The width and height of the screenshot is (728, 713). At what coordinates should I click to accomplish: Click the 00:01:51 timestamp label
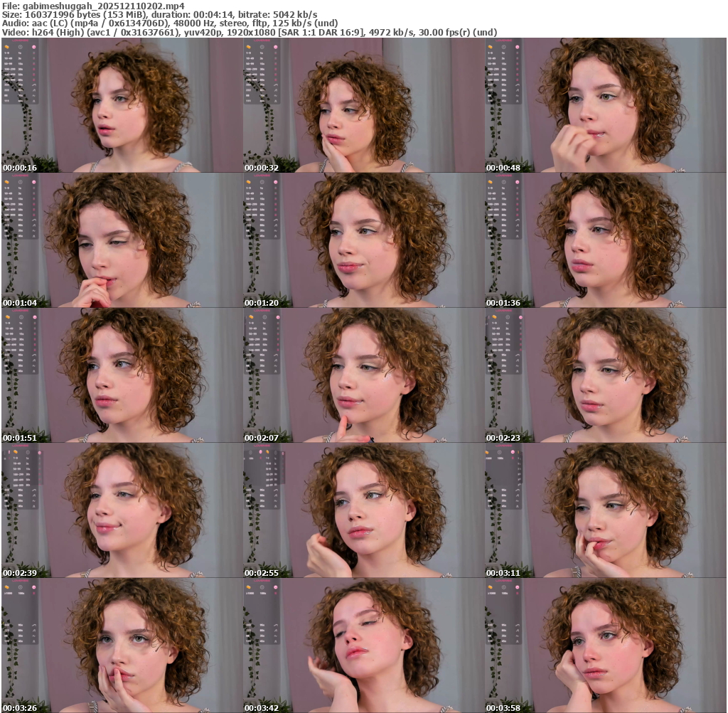(20, 438)
